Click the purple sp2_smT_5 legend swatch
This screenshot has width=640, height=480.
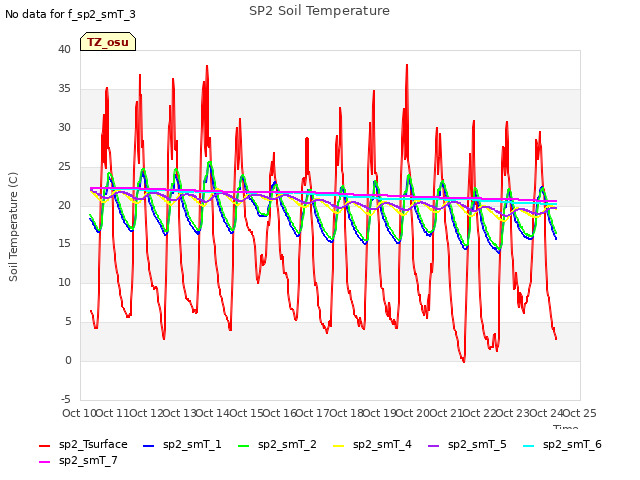(x=433, y=446)
